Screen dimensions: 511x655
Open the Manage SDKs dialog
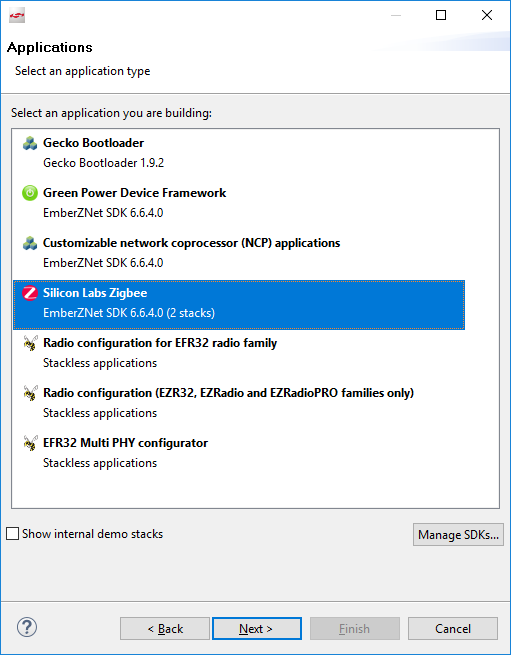(x=458, y=535)
